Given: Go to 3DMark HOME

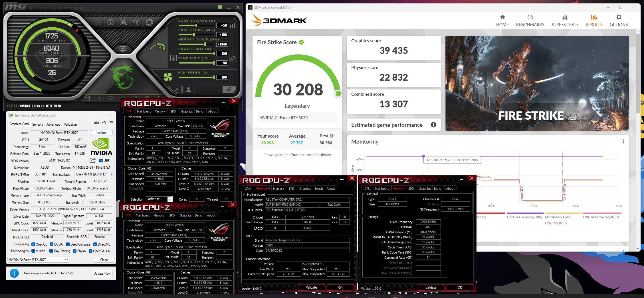Looking at the screenshot, I should pyautogui.click(x=502, y=21).
